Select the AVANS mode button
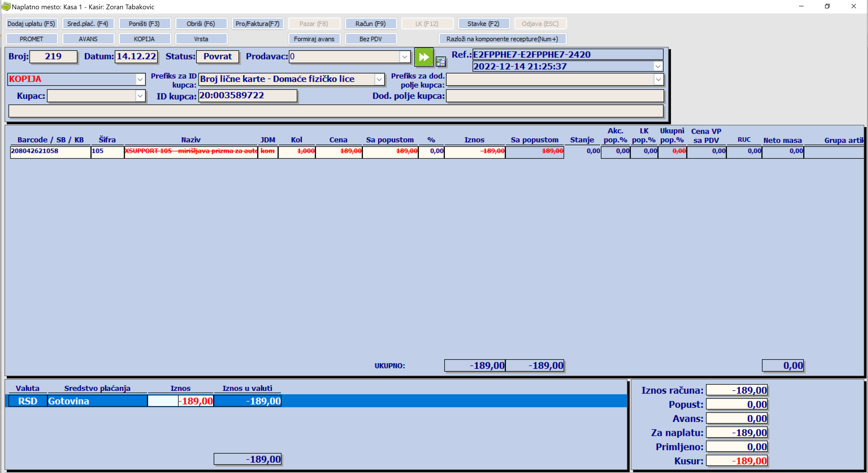 pyautogui.click(x=88, y=39)
